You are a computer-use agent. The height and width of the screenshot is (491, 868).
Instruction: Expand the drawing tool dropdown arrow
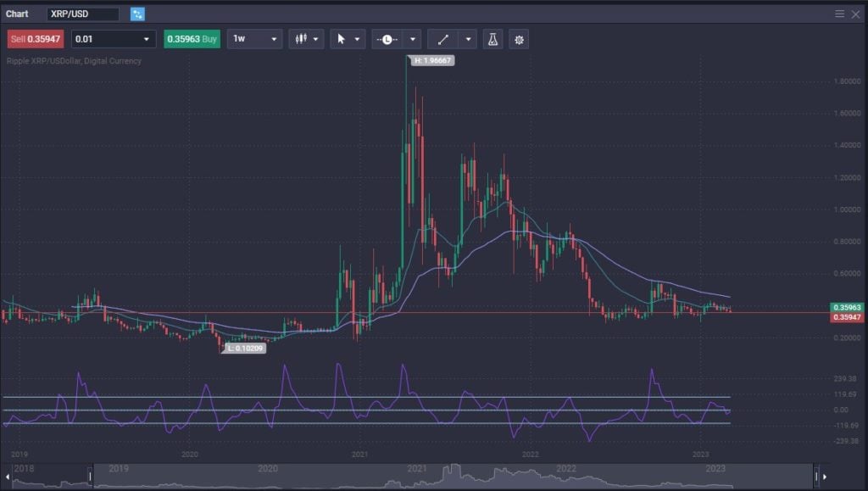pos(467,39)
